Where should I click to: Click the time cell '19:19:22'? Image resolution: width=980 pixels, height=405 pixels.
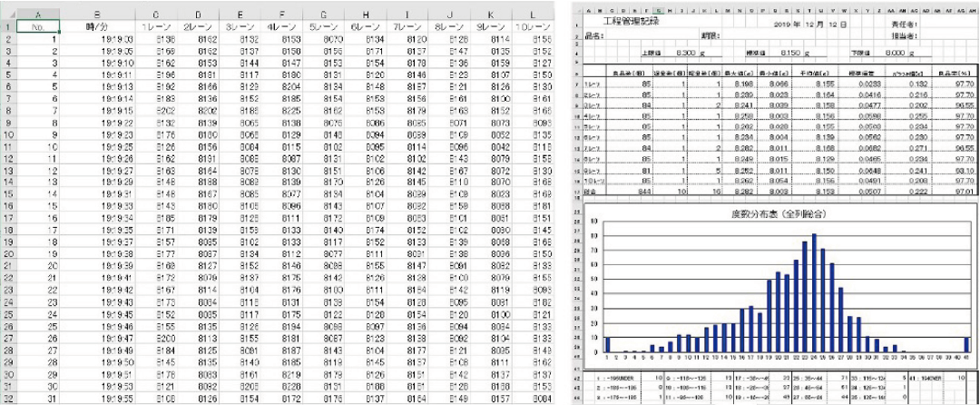click(x=96, y=123)
